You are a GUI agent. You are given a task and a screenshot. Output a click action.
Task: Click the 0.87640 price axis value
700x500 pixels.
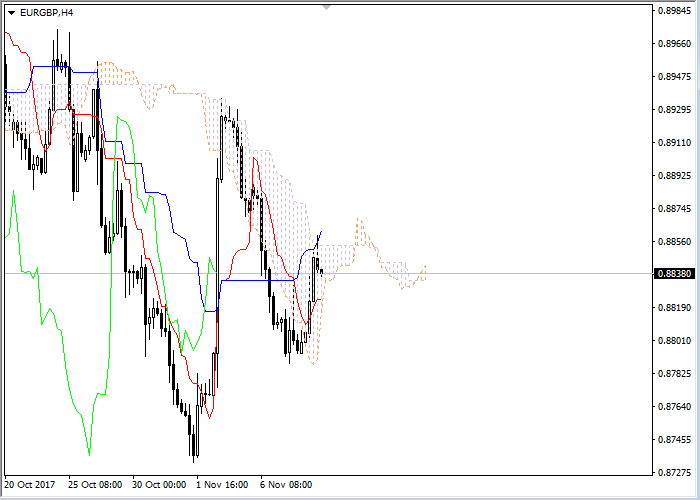[x=675, y=407]
